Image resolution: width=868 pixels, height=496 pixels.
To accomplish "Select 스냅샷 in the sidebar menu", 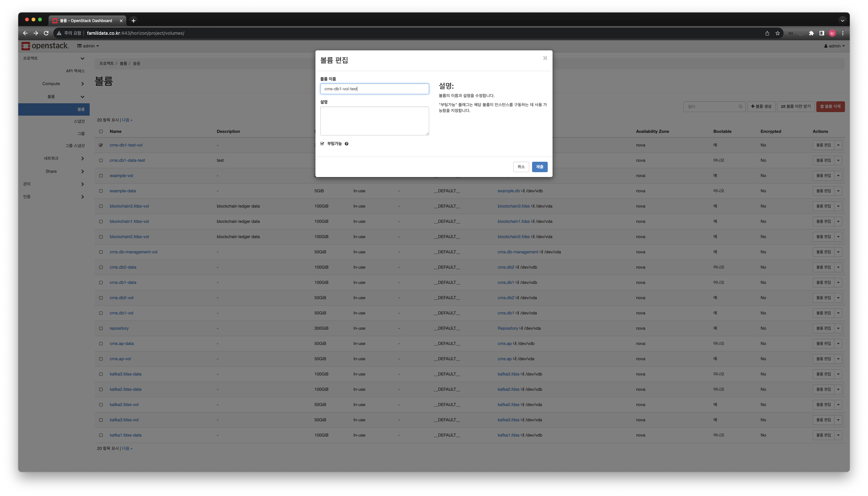I will [79, 121].
